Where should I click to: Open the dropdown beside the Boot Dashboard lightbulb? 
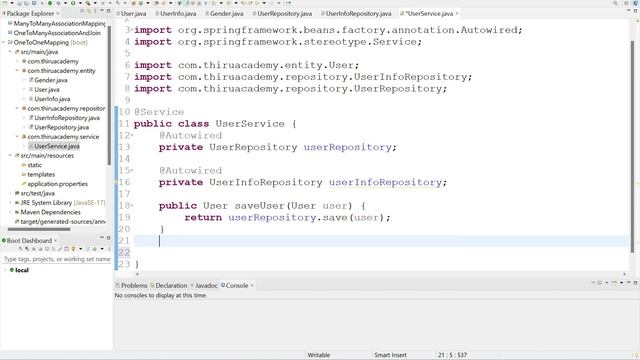[80, 249]
